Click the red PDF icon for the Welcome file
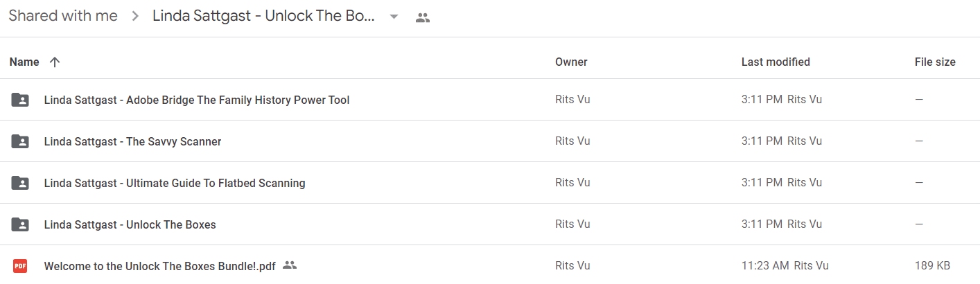This screenshot has width=980, height=284. click(21, 265)
